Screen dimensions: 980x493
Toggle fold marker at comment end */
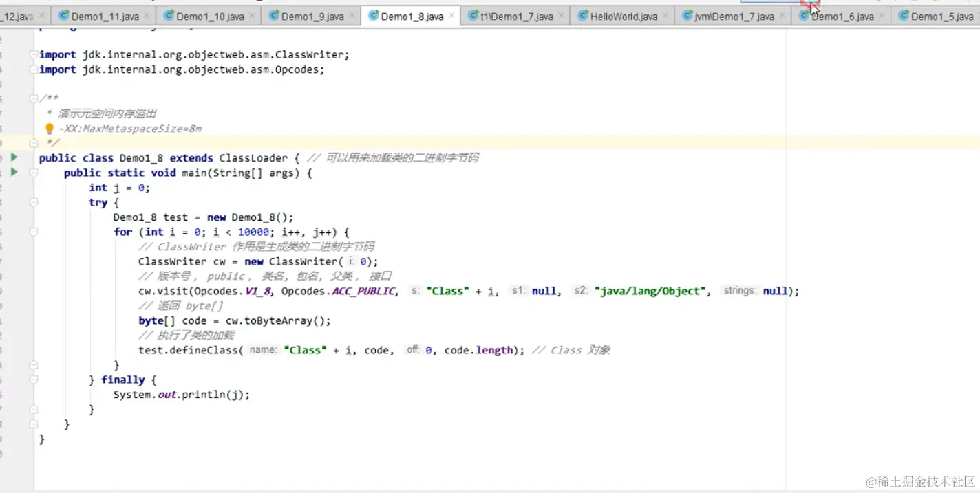point(34,143)
